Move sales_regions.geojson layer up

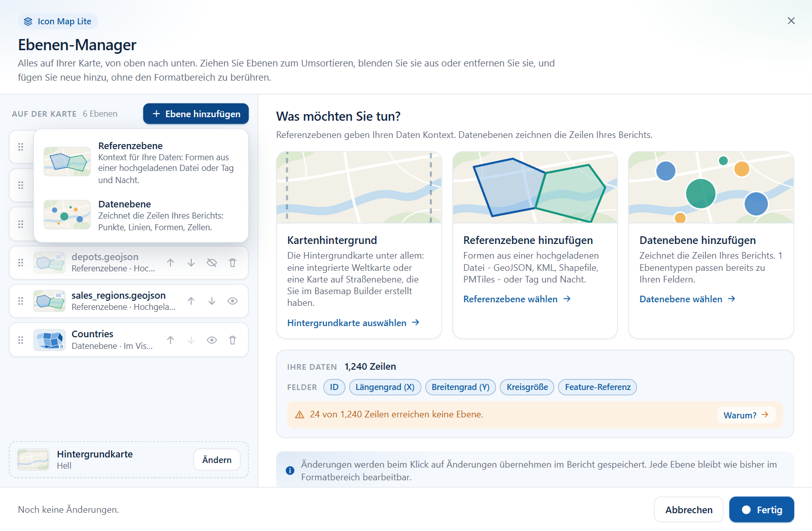tap(191, 301)
